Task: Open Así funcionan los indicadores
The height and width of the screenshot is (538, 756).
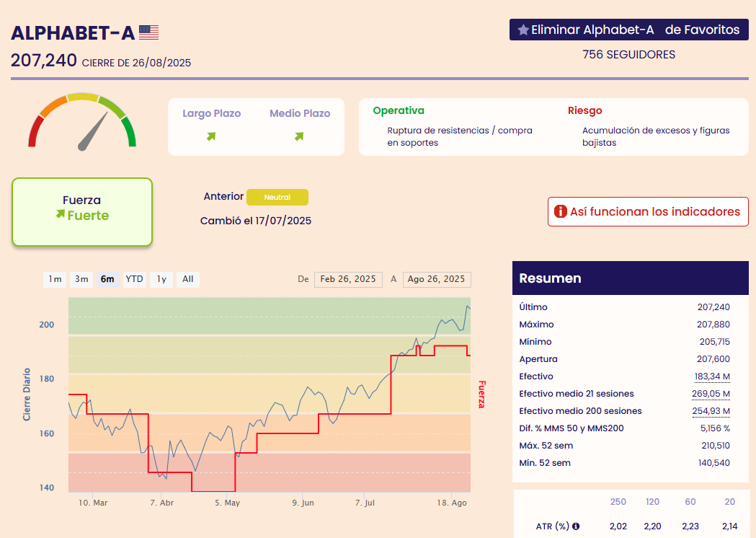Action: coord(648,211)
